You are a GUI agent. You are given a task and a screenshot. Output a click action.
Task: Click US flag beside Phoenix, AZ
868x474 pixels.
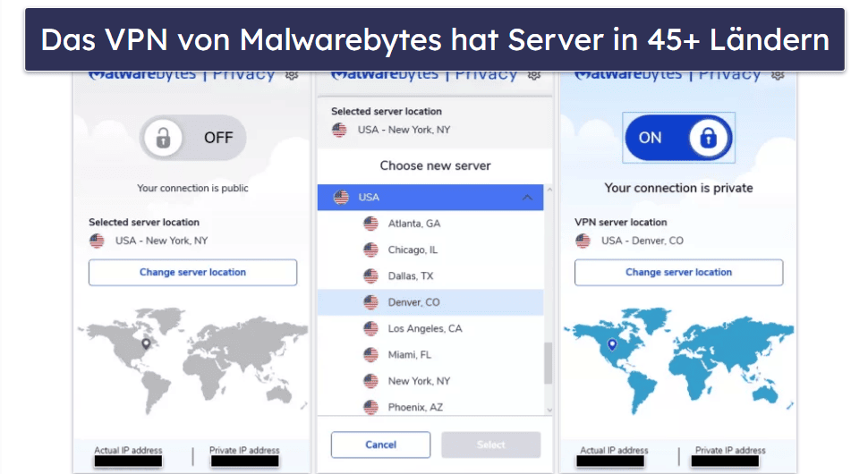point(370,407)
